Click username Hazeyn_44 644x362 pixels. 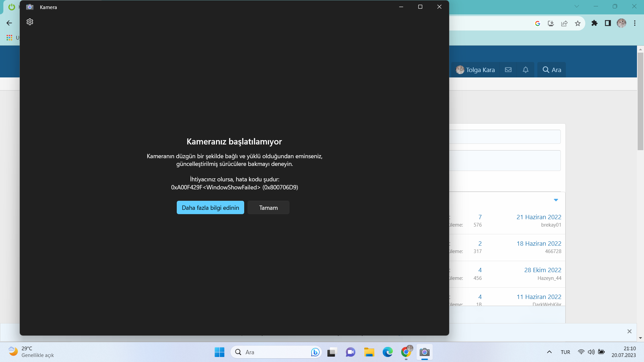549,278
